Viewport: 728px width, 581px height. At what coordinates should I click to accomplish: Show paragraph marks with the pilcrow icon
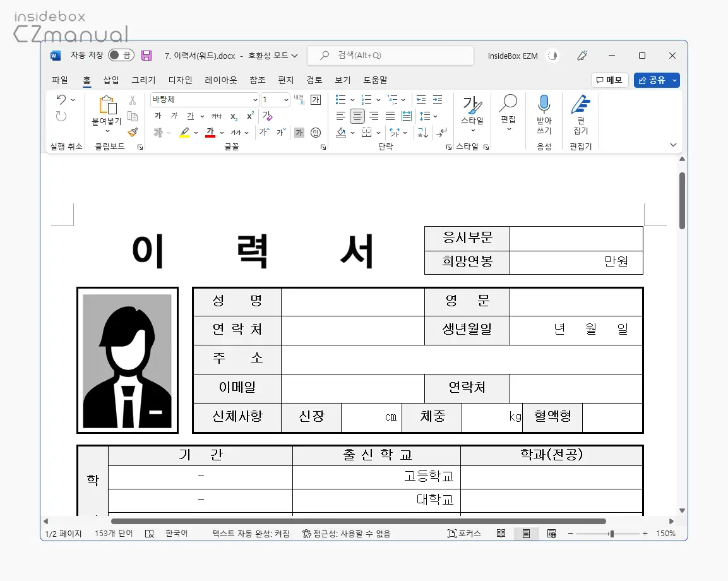[x=441, y=133]
